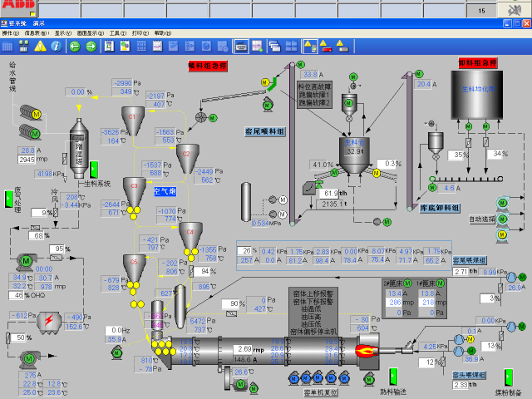Click the add trend chart icon

tap(258, 47)
